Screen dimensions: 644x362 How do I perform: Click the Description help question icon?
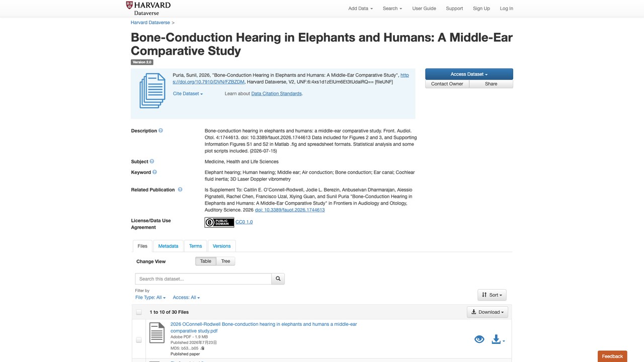pyautogui.click(x=161, y=131)
